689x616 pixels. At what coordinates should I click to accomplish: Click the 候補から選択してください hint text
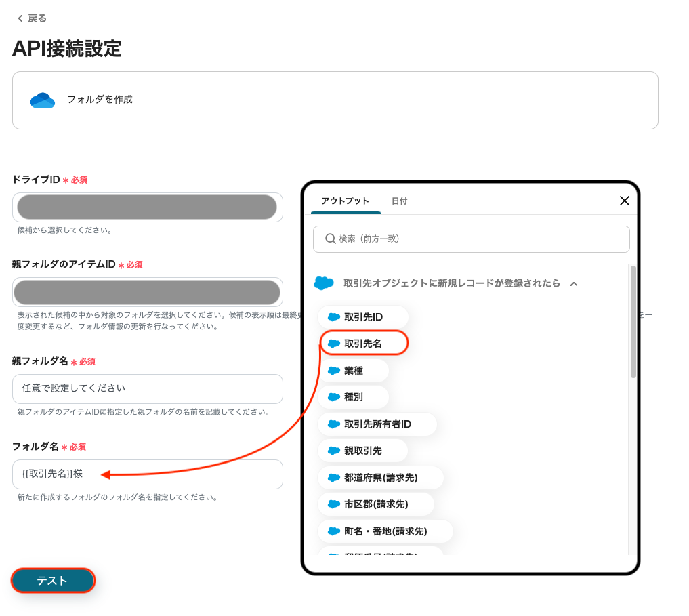(x=64, y=230)
